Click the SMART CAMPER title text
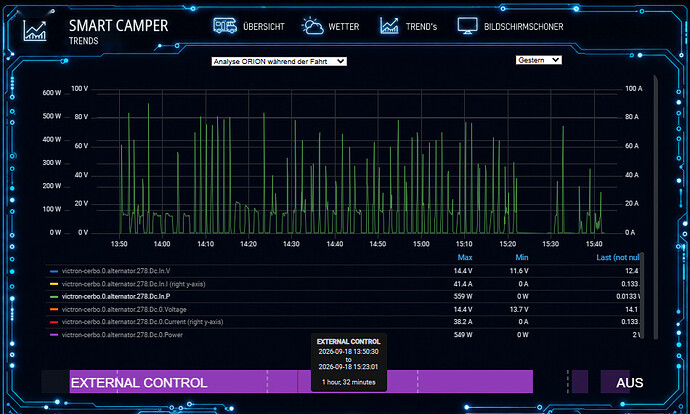This screenshot has height=414, width=690. [118, 26]
